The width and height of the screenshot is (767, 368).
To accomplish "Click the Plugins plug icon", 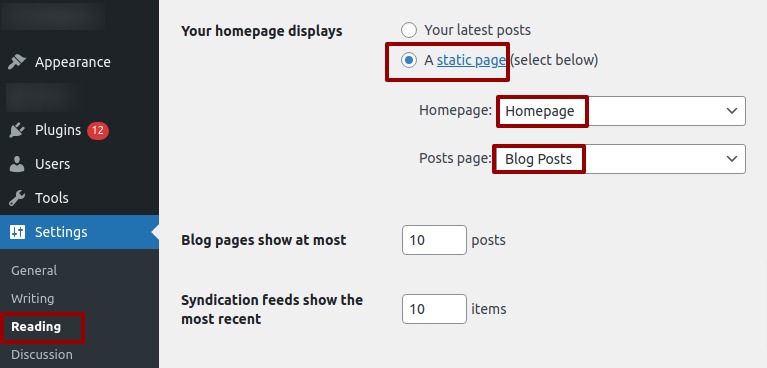I will coord(17,130).
